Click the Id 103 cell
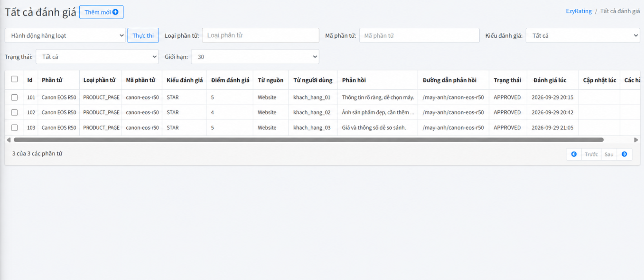This screenshot has height=280, width=644. coord(31,128)
